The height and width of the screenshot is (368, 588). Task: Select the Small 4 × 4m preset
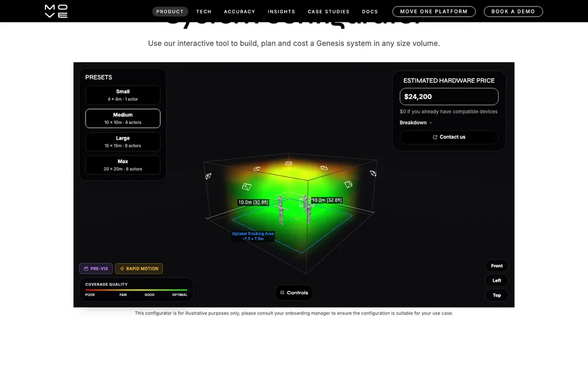[x=122, y=95]
